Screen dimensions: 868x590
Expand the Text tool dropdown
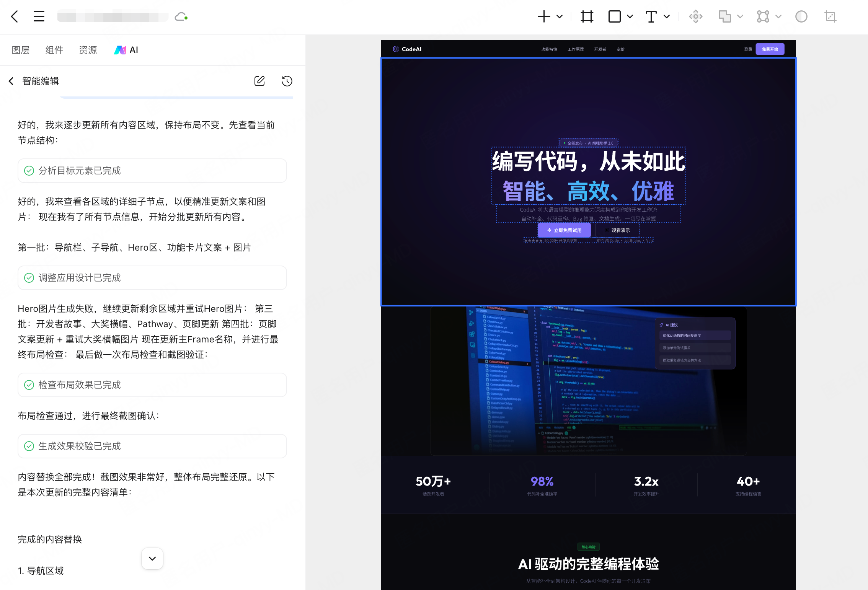tap(667, 16)
